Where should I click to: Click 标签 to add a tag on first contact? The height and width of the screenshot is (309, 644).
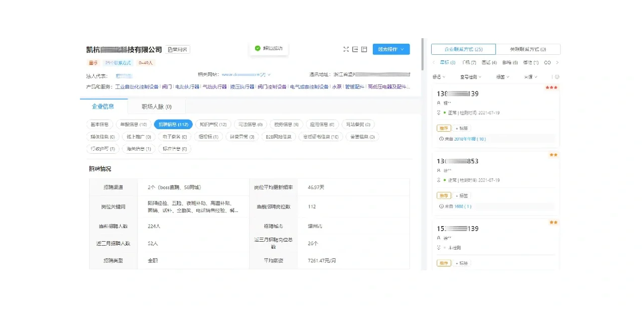coord(461,128)
